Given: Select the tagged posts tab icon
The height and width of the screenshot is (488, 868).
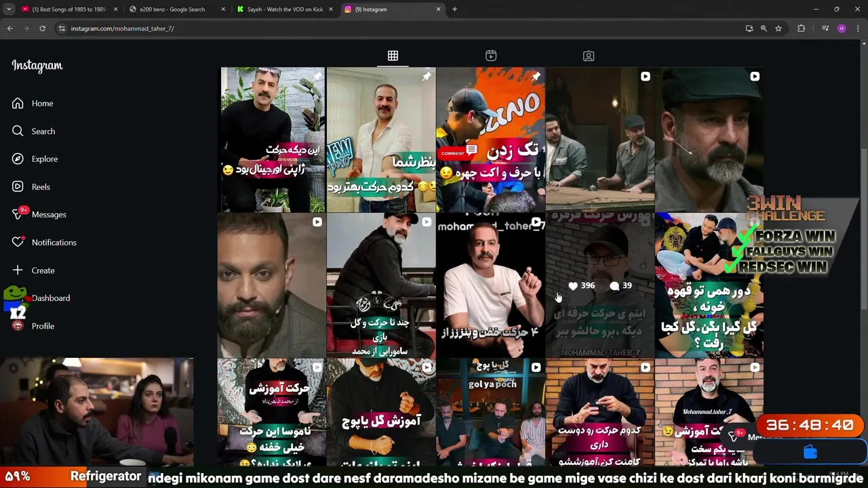Looking at the screenshot, I should pos(589,56).
